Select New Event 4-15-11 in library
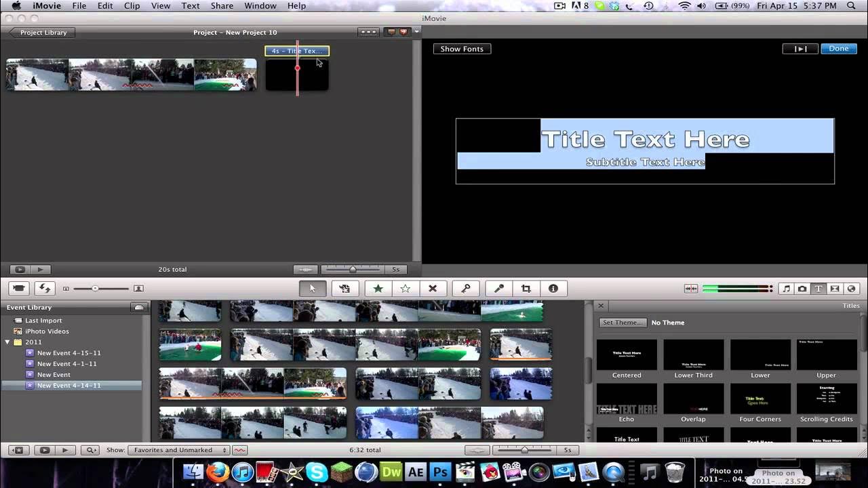Screen dimensions: 868x488 pos(68,353)
